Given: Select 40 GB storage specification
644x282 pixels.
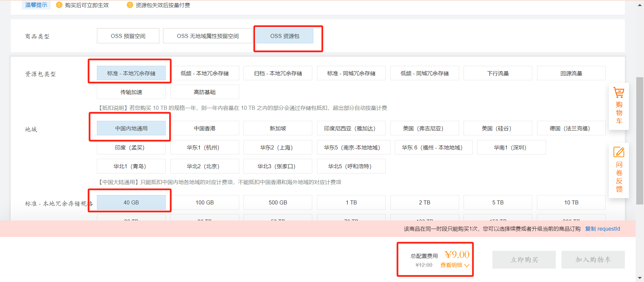Looking at the screenshot, I should 131,202.
